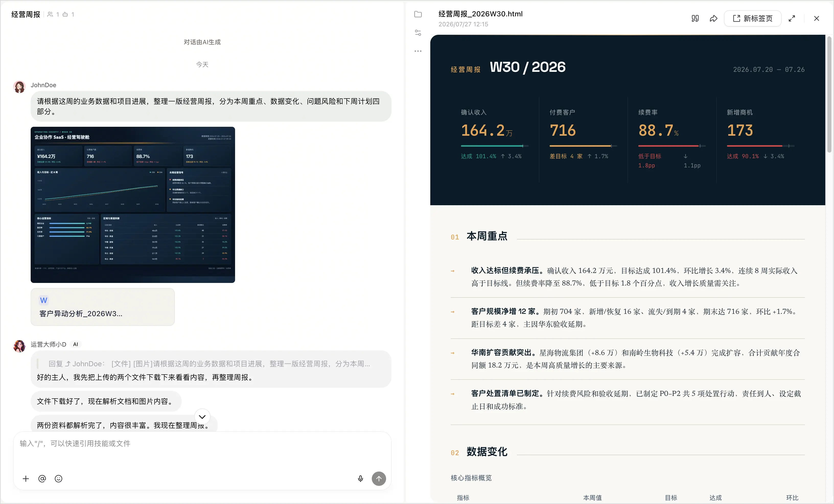Click the plus attachment icon in input bar
The image size is (834, 504).
[26, 479]
